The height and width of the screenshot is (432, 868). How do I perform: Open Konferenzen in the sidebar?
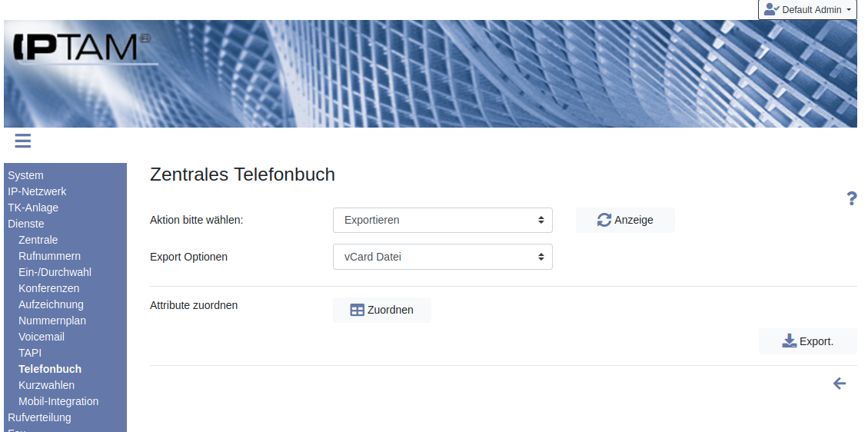coord(48,288)
